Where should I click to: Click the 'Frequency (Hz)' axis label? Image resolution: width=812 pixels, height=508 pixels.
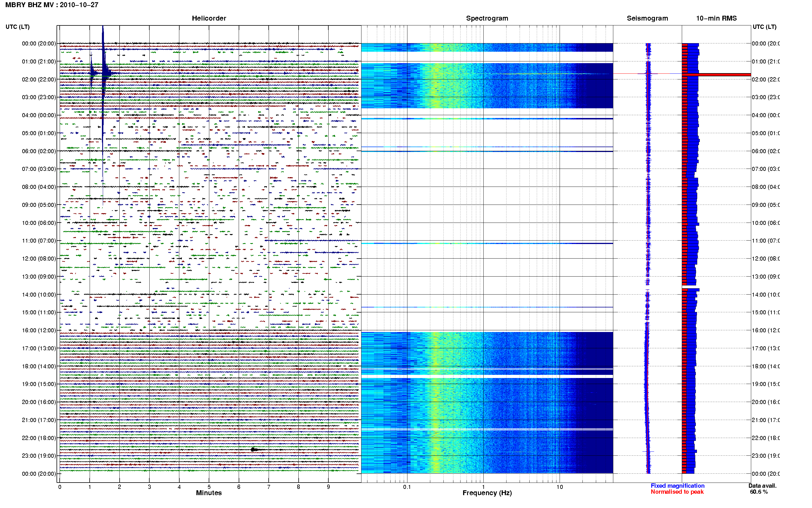(x=487, y=493)
